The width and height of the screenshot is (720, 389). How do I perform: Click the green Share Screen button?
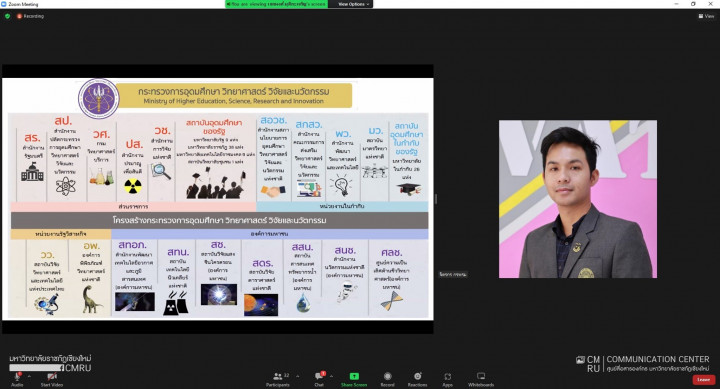354,379
